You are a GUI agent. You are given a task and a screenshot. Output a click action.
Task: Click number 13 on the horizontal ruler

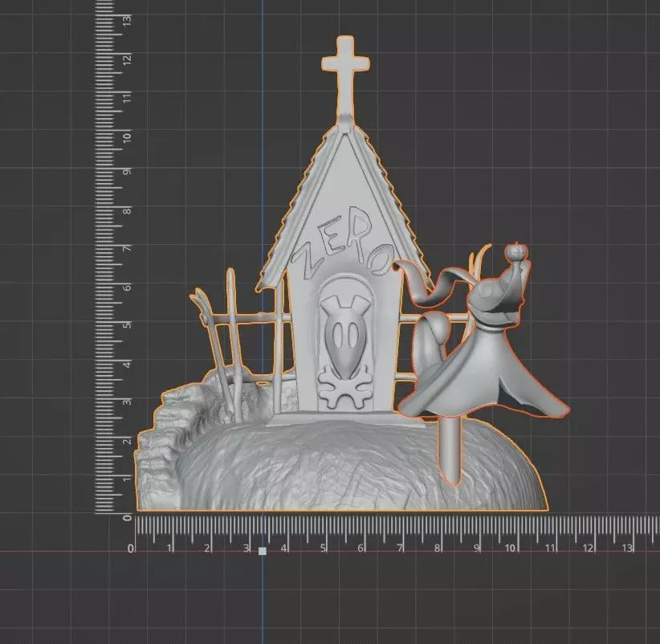(x=627, y=548)
